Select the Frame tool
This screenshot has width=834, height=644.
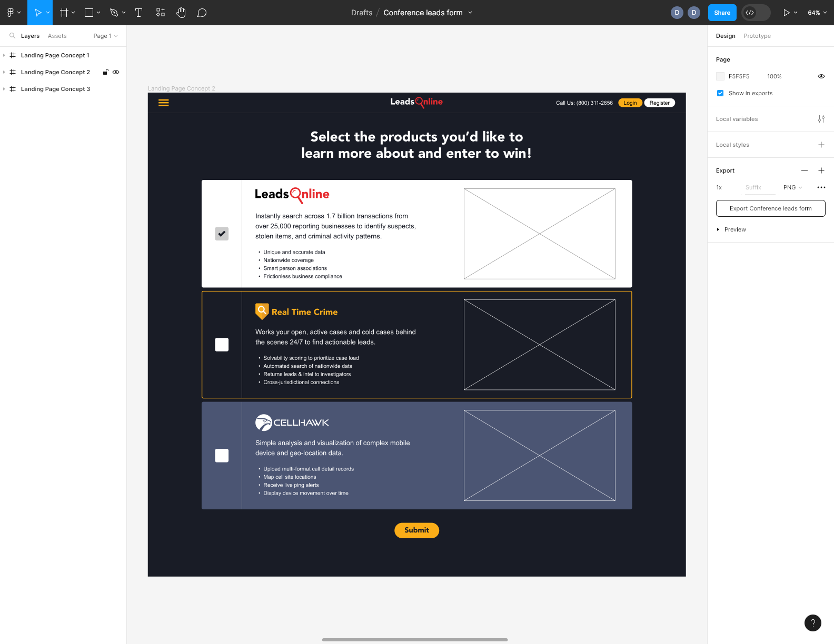[64, 13]
